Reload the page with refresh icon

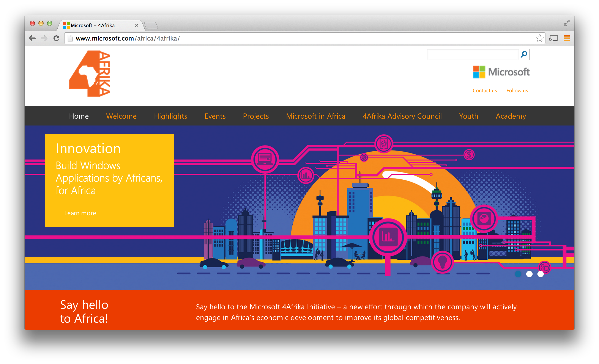pyautogui.click(x=56, y=38)
